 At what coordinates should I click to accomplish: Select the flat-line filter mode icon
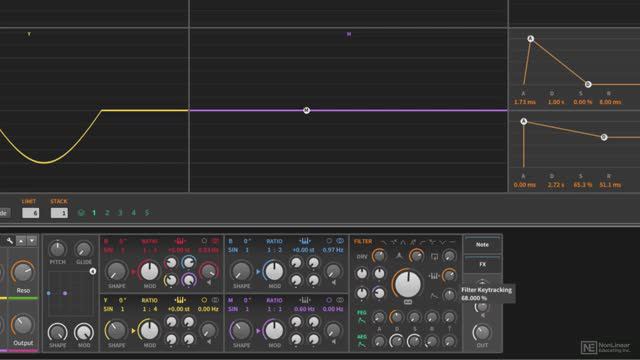point(452,242)
